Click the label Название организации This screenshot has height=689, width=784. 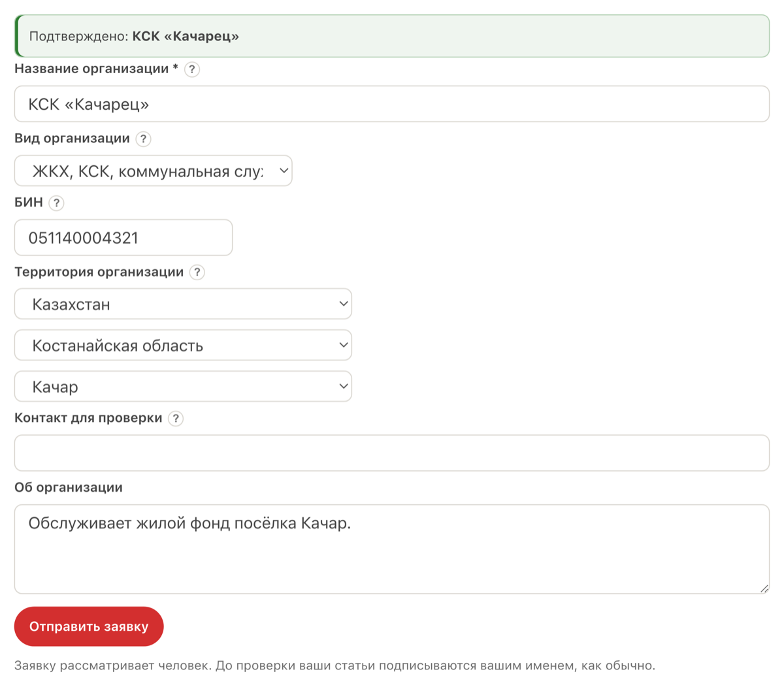(96, 69)
